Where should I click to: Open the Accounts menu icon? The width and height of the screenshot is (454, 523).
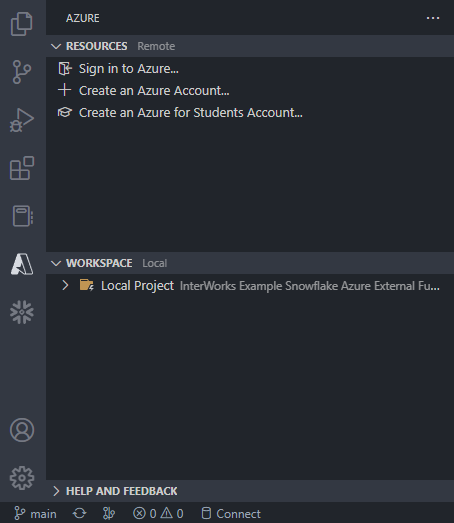click(22, 430)
